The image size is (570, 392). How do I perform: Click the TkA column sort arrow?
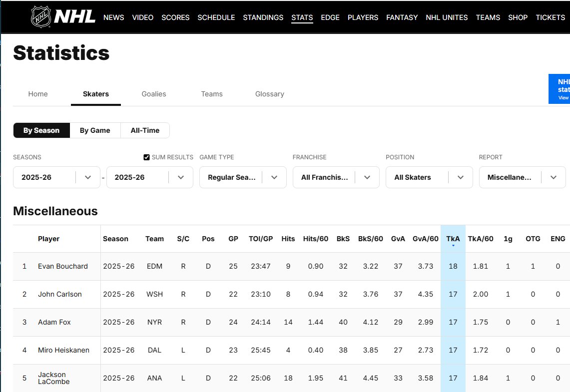[x=453, y=245]
